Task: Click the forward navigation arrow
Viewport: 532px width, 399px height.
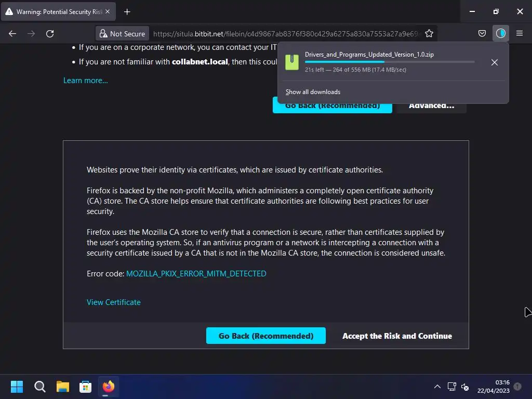Action: 31,34
